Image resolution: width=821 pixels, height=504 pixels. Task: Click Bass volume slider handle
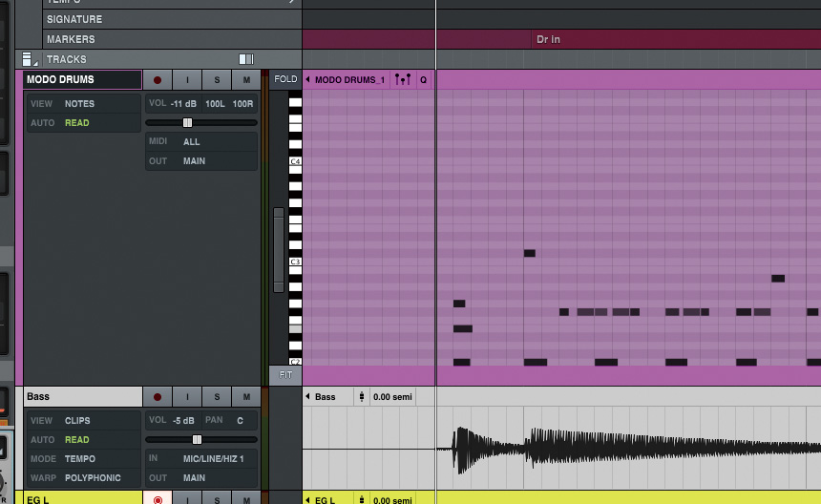coord(197,440)
